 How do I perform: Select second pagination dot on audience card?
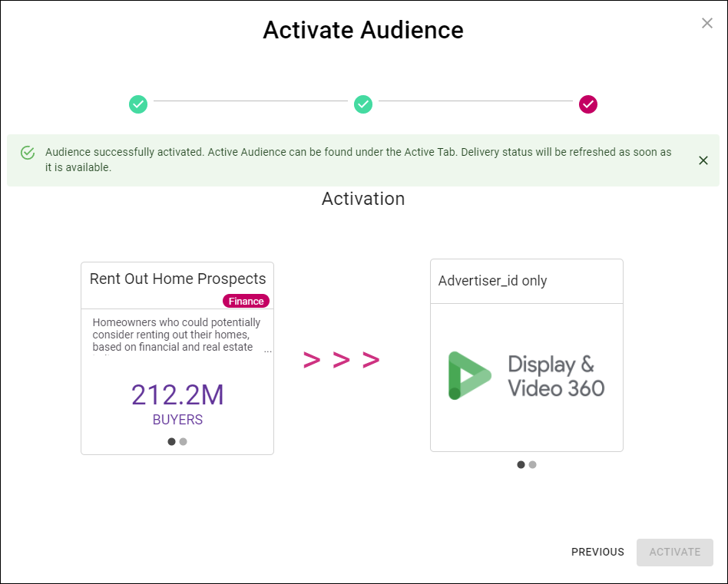184,441
